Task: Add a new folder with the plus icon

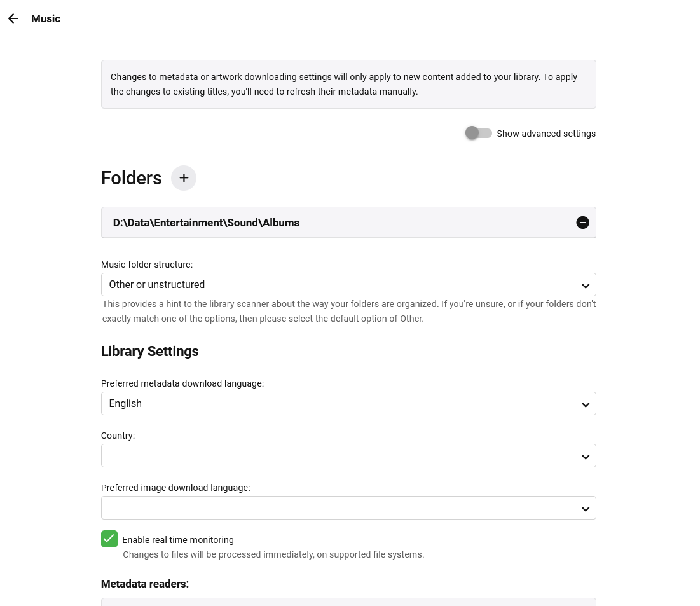Action: point(184,178)
